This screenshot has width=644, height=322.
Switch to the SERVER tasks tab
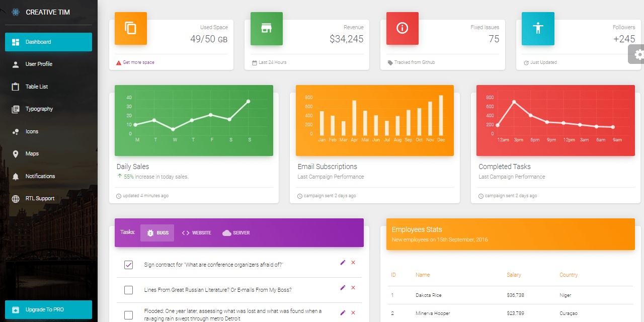[236, 232]
